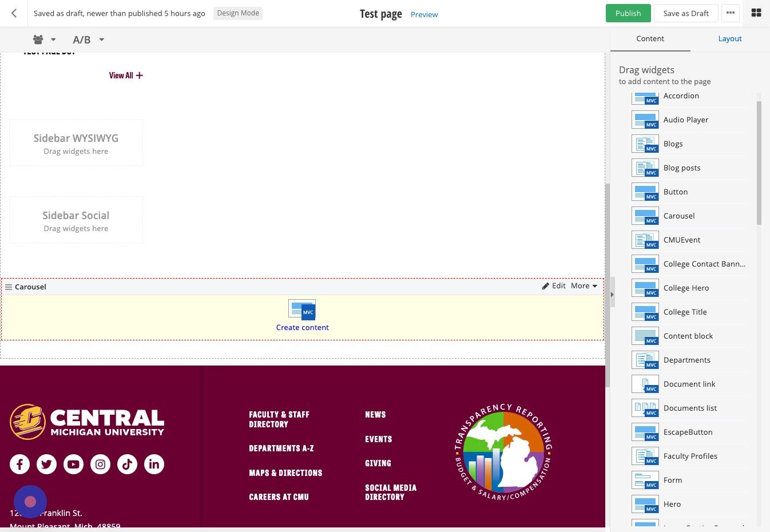Select the CMUEvent widget icon
This screenshot has width=770, height=532.
click(645, 240)
